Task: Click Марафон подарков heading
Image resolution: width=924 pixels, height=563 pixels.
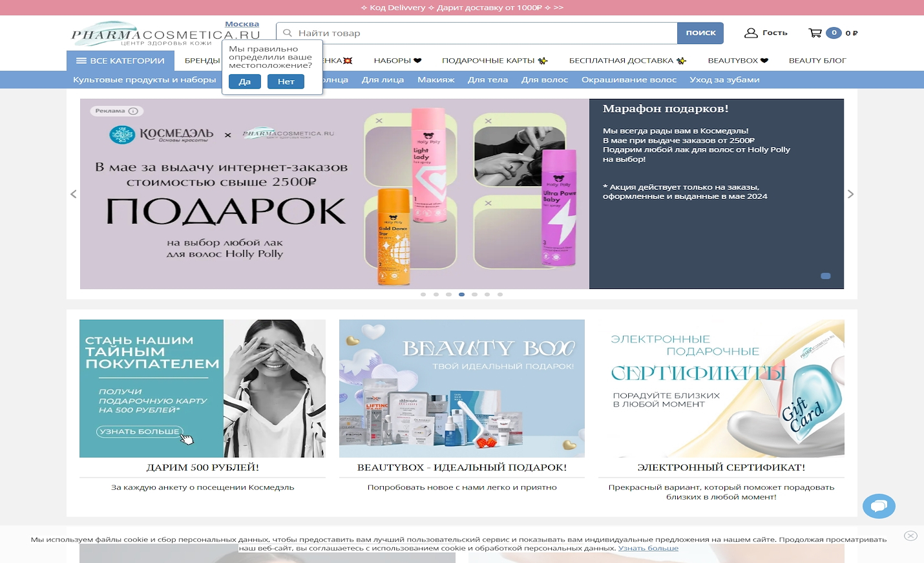Action: tap(666, 109)
